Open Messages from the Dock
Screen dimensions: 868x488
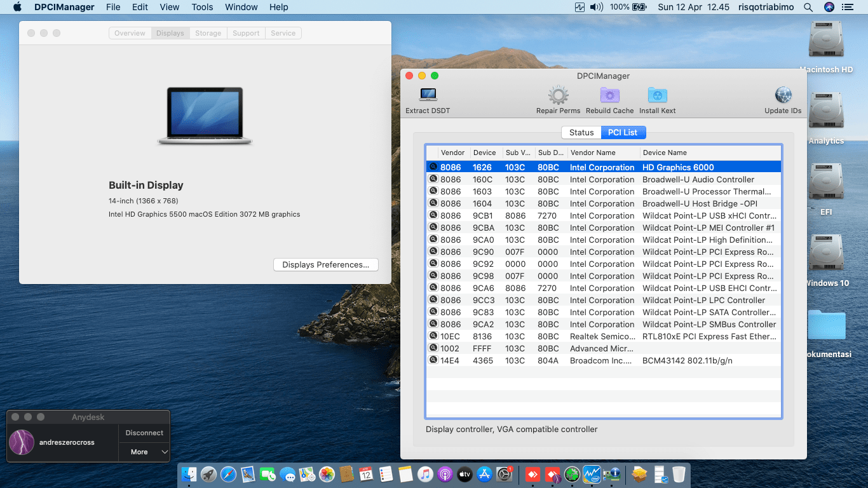[287, 474]
